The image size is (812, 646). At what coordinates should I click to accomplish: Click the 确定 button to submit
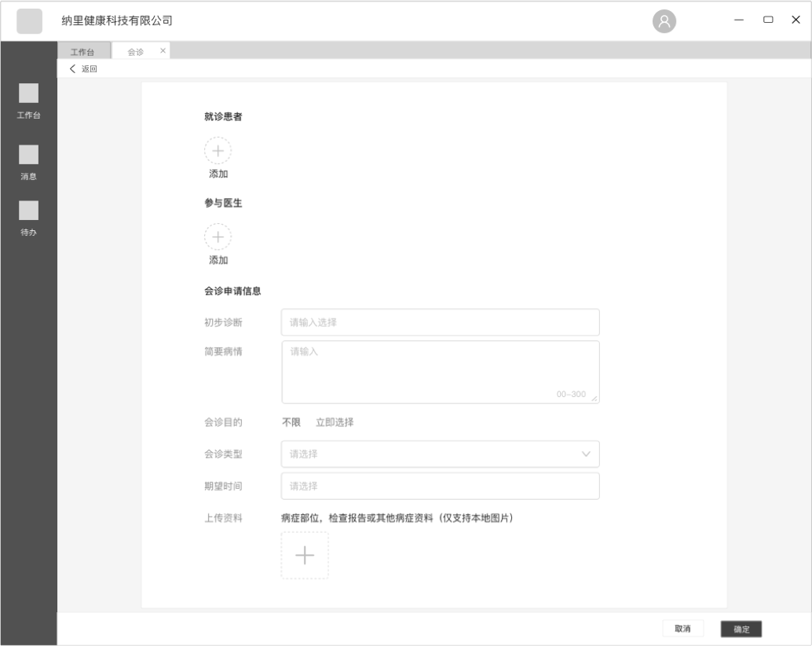(741, 629)
